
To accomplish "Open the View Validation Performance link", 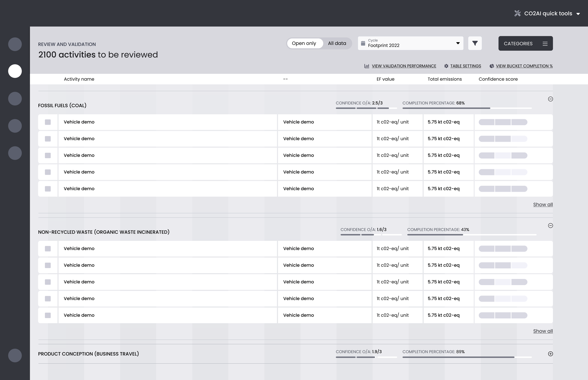I will [404, 66].
